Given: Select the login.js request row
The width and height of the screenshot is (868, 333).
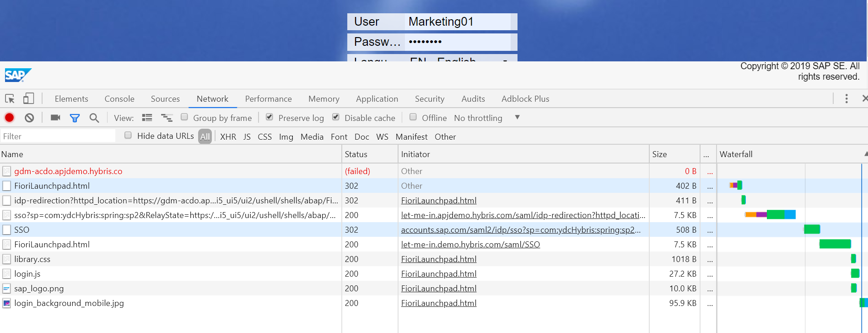Looking at the screenshot, I should [x=434, y=274].
